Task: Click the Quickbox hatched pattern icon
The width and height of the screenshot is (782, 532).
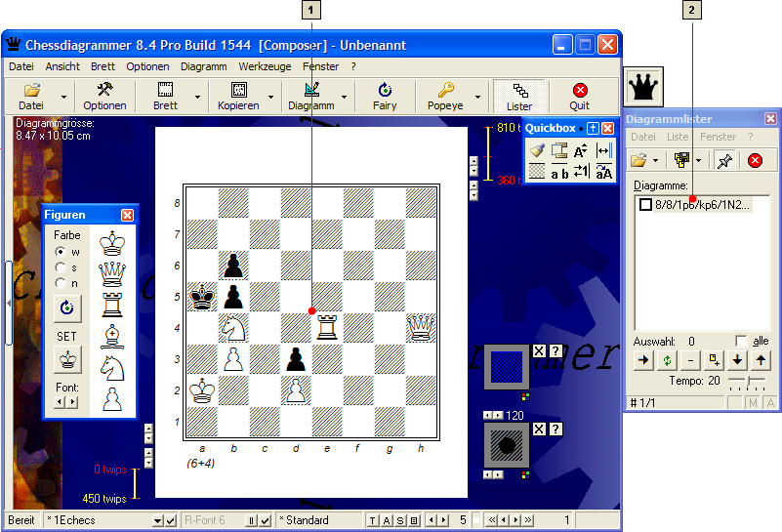Action: [537, 171]
